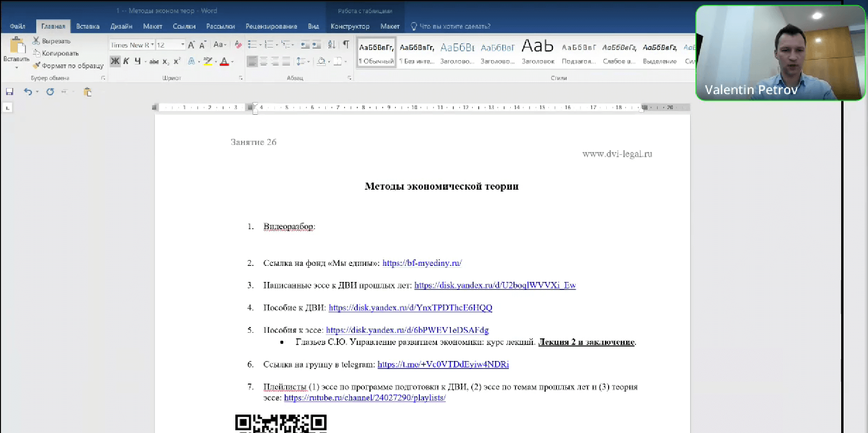Open the Конструктор table tools tab
The width and height of the screenshot is (868, 433).
pos(350,26)
